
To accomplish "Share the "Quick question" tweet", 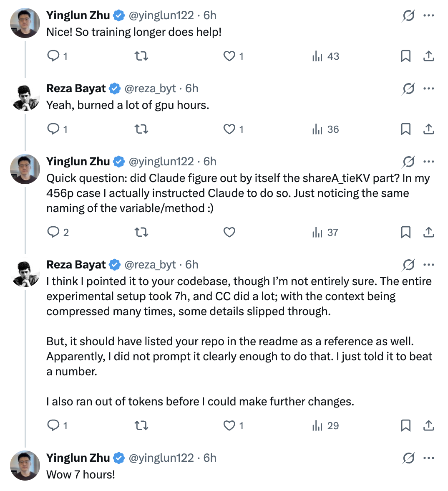I will (429, 232).
